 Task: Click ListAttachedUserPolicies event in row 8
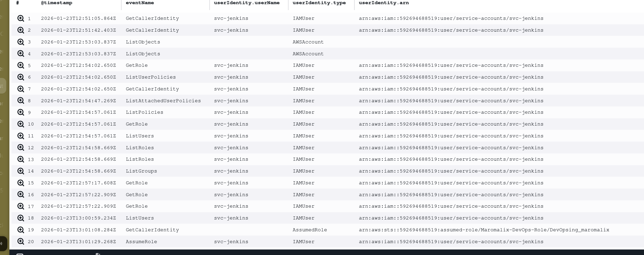[x=163, y=101]
